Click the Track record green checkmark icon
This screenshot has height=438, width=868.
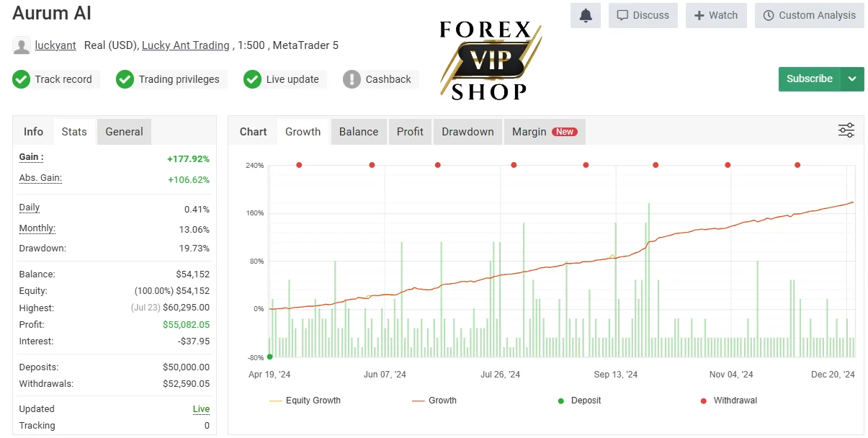pos(21,79)
